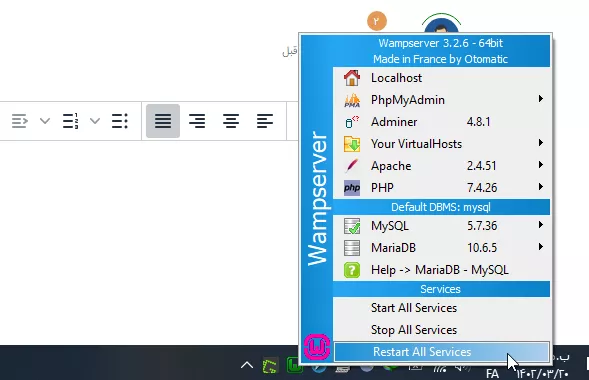The height and width of the screenshot is (380, 589).
Task: Expand the MySQL submenu arrow
Action: point(541,225)
